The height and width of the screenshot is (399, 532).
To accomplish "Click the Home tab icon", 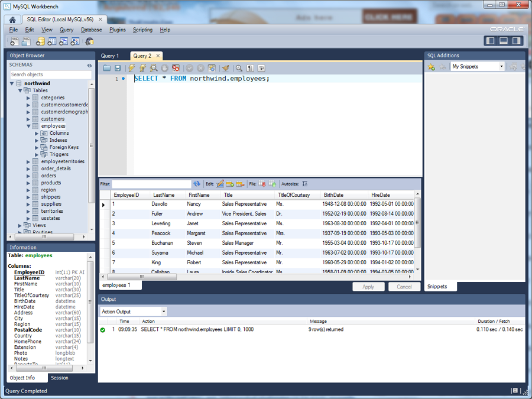I will (12, 20).
